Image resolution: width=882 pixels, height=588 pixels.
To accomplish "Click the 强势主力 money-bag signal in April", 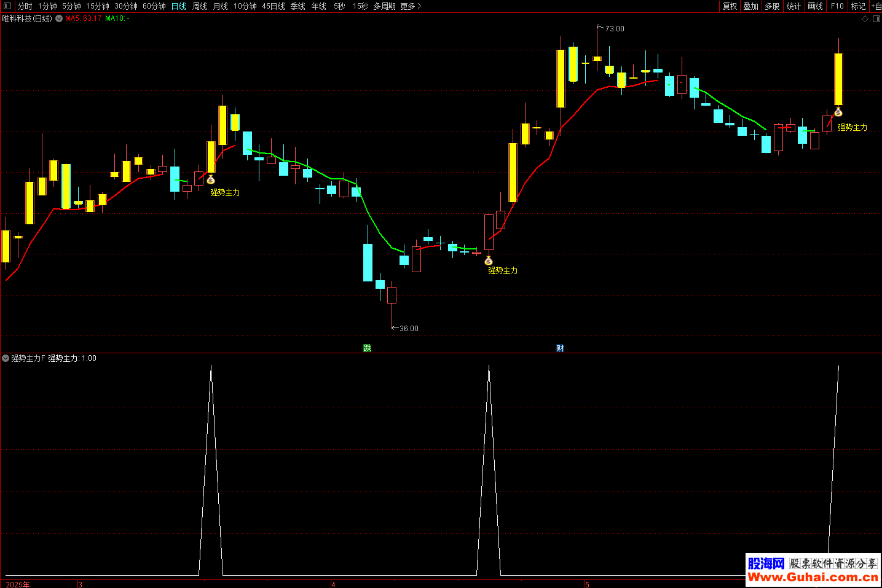I will point(489,261).
